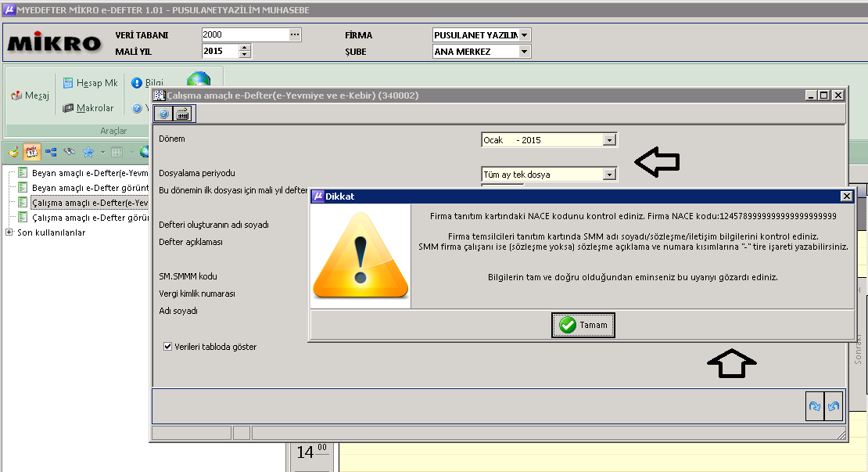The height and width of the screenshot is (472, 868).
Task: Open the Dosyalama periyodu dropdown
Action: 609,175
